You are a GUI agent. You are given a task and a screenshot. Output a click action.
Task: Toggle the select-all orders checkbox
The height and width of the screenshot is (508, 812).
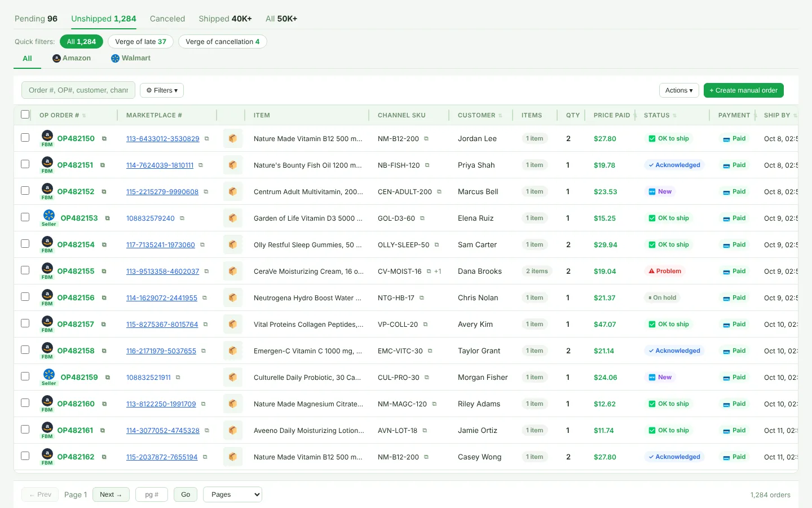click(x=25, y=115)
